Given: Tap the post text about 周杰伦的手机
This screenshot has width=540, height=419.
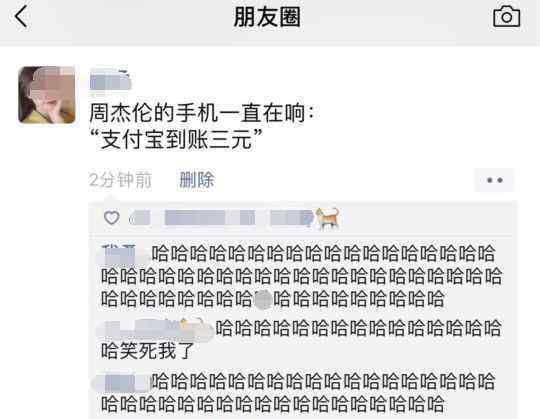Looking at the screenshot, I should 201,113.
